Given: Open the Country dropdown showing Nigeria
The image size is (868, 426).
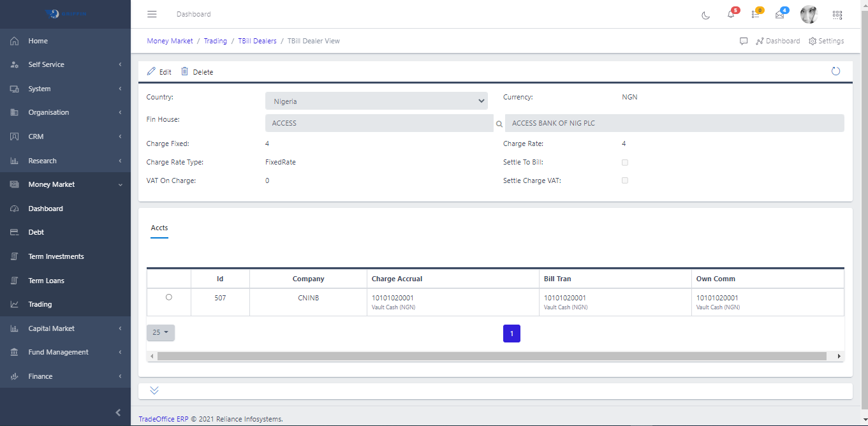Looking at the screenshot, I should click(x=376, y=101).
